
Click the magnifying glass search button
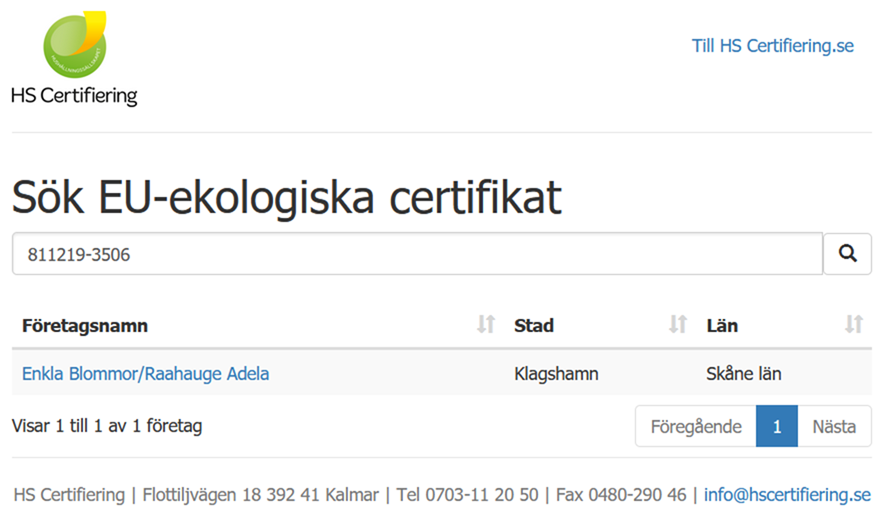point(847,254)
